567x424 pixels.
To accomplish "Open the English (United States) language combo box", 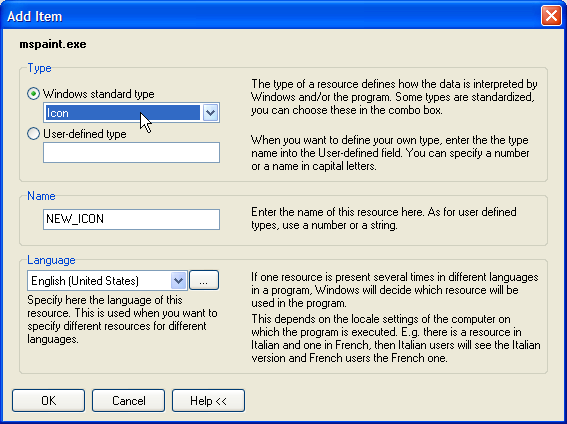I will pos(107,280).
